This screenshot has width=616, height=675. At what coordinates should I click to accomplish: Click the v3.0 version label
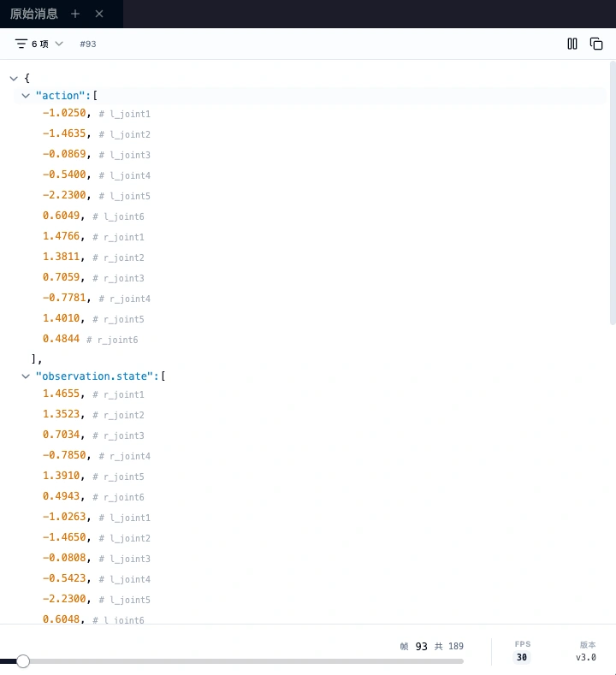coord(586,657)
